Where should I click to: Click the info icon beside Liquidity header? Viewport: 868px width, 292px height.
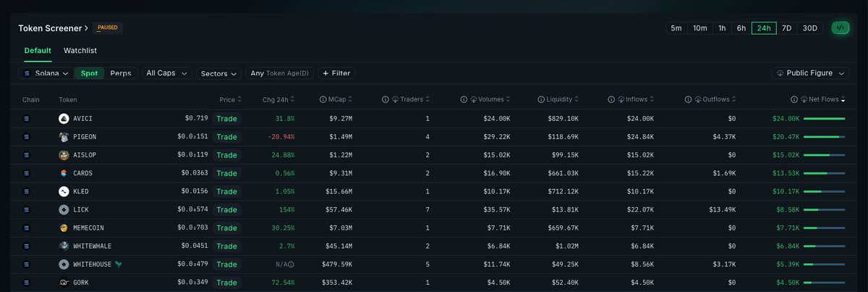click(x=541, y=99)
